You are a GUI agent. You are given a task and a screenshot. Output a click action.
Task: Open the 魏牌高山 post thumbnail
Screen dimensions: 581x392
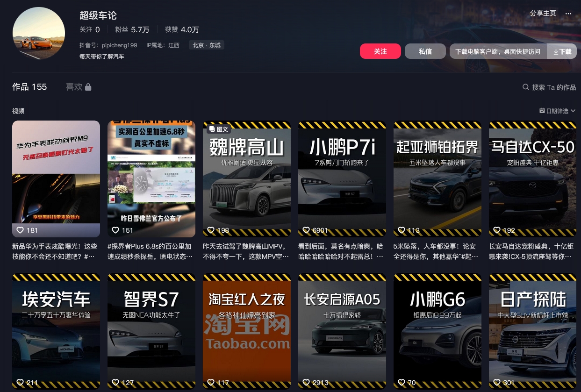(247, 179)
